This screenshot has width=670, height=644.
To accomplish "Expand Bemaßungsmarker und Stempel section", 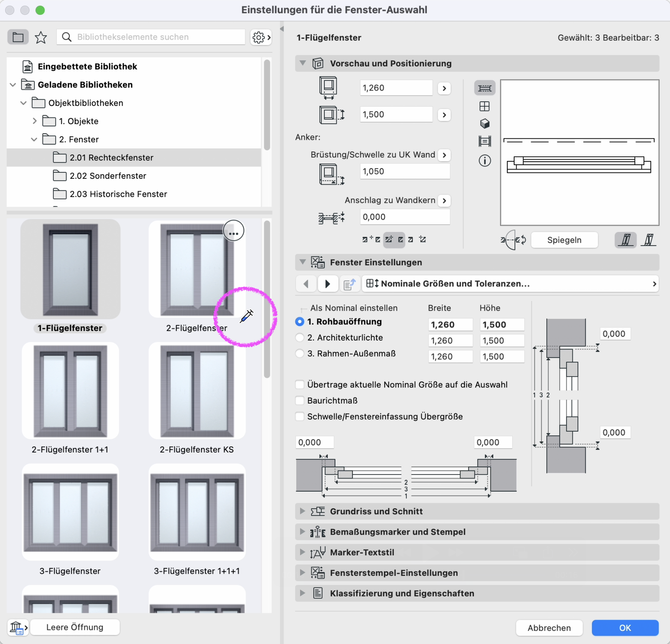I will [302, 532].
